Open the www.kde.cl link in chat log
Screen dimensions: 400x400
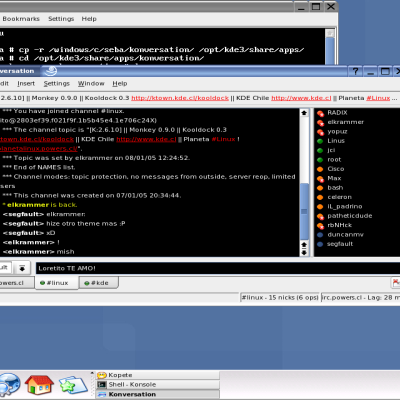146,139
